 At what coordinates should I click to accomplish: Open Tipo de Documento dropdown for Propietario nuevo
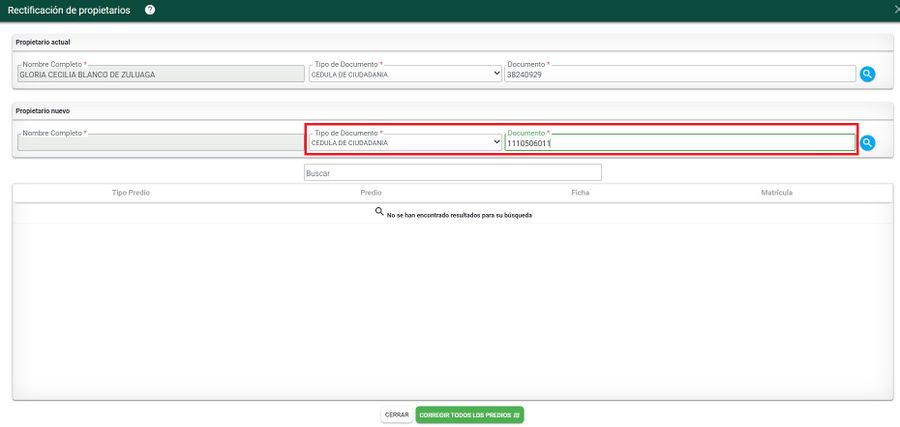404,143
